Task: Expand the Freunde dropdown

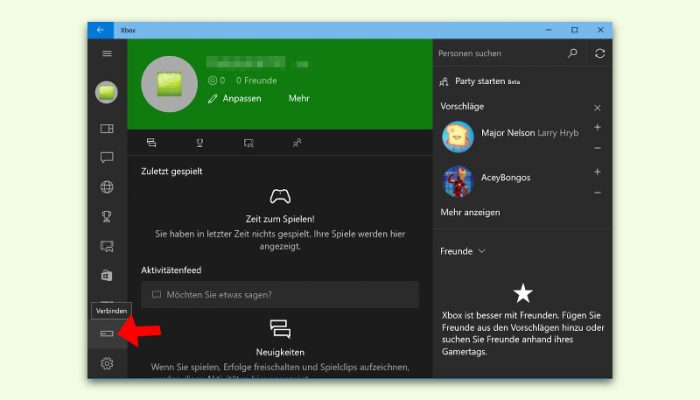Action: point(462,251)
